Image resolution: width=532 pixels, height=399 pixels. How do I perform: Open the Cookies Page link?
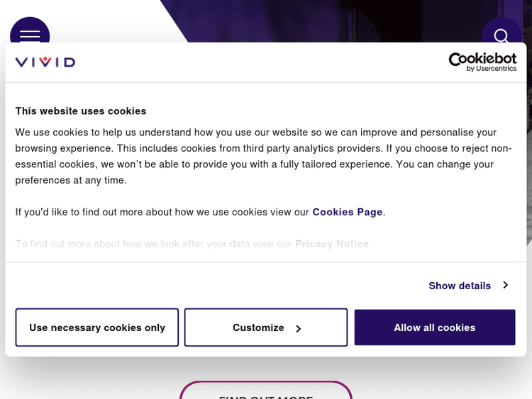pos(348,212)
